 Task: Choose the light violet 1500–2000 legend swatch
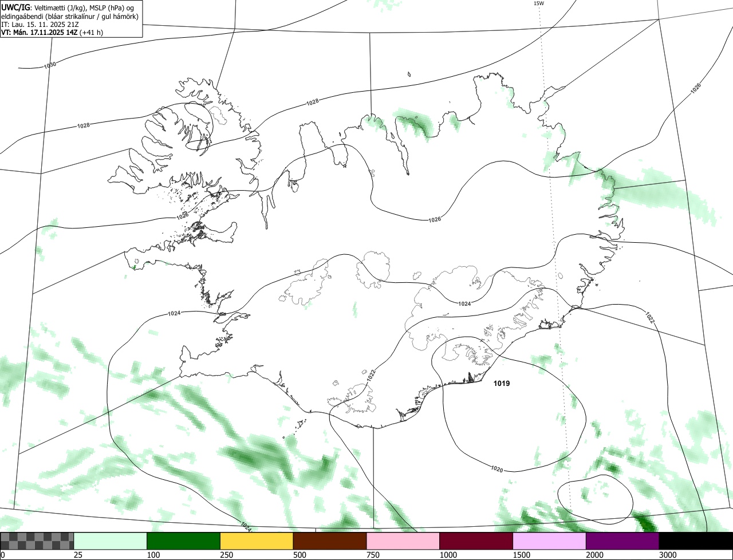549,541
